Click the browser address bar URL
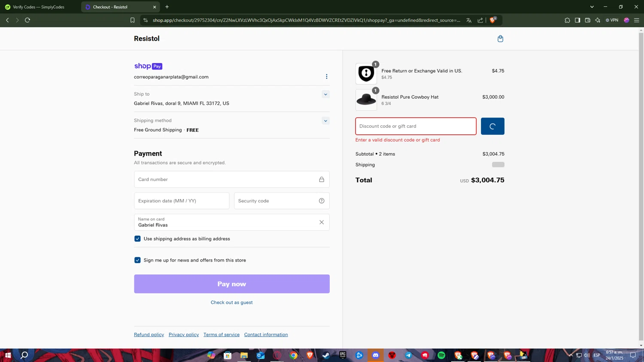The width and height of the screenshot is (644, 362). click(307, 20)
